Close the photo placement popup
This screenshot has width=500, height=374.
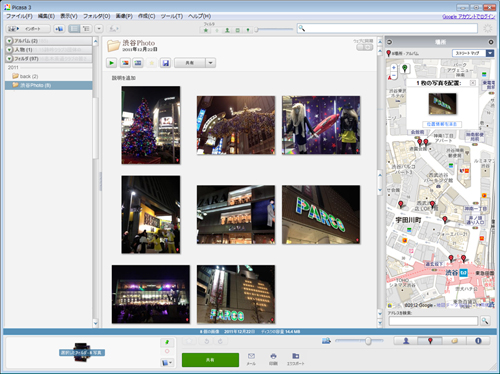(473, 83)
